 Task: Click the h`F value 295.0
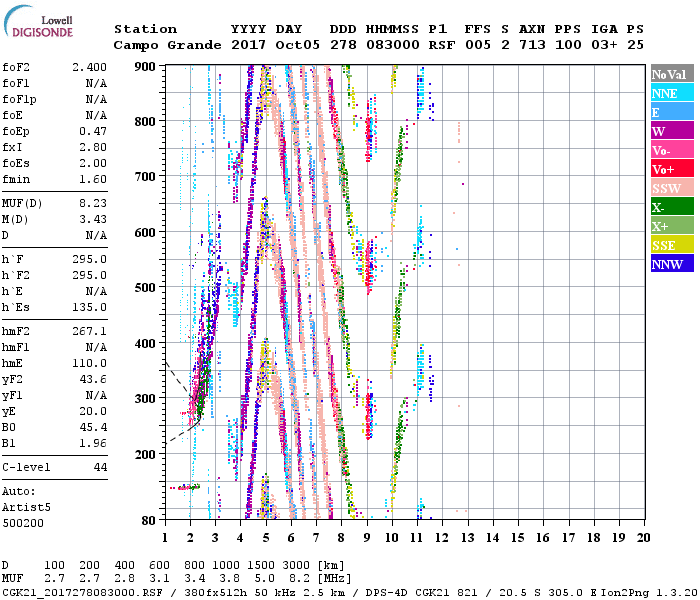[89, 259]
